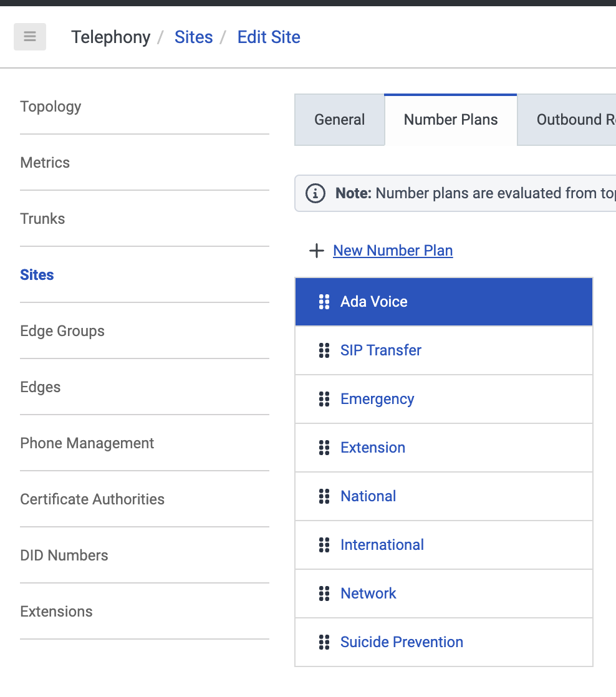Click drag handle for International plan

pyautogui.click(x=324, y=545)
